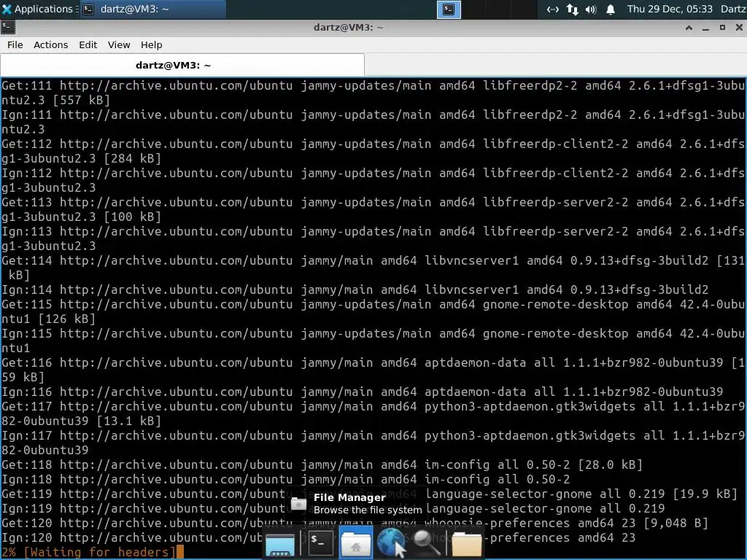
Task: Roll up the terminal window with arrow button
Action: click(689, 28)
